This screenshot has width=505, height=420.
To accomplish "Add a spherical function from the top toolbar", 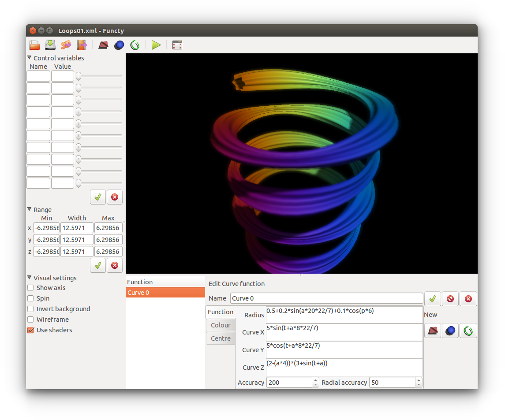I will click(119, 45).
